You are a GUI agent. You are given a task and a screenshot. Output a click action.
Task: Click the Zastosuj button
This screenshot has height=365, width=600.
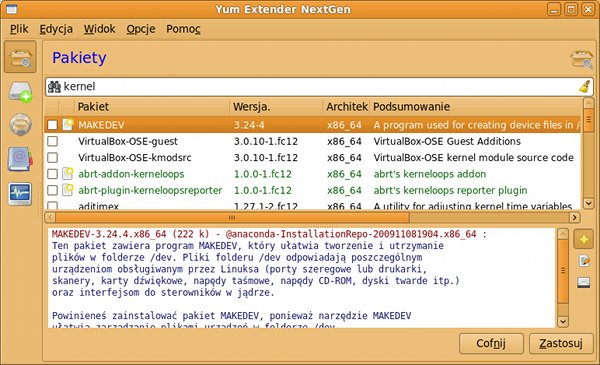(561, 343)
